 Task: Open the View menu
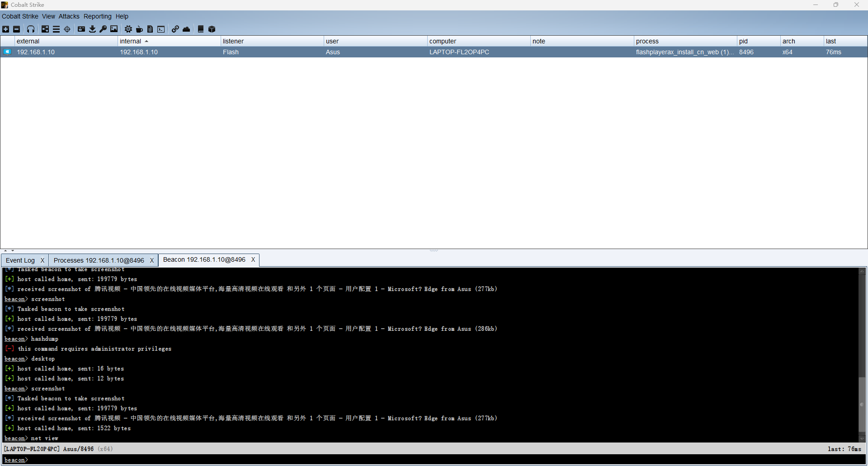click(48, 16)
